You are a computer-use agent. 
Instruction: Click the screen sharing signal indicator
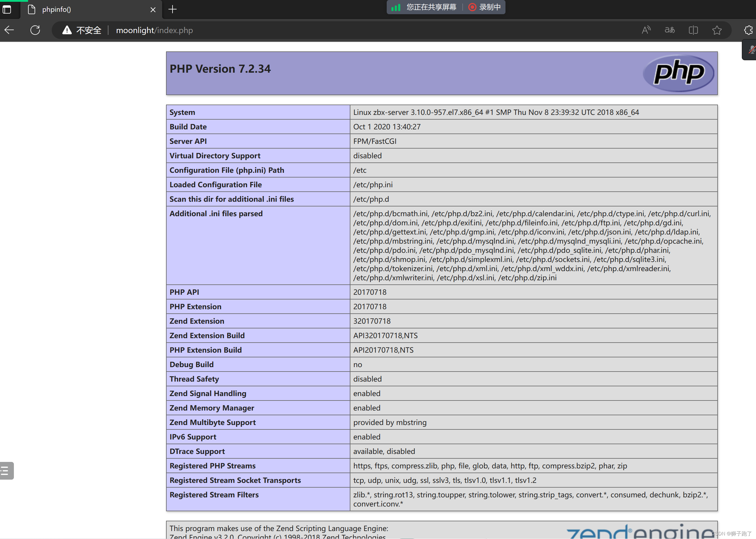pos(396,7)
